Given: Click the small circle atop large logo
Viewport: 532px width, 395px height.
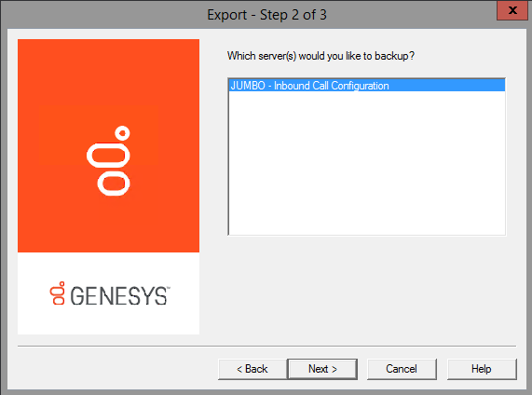Looking at the screenshot, I should [122, 133].
